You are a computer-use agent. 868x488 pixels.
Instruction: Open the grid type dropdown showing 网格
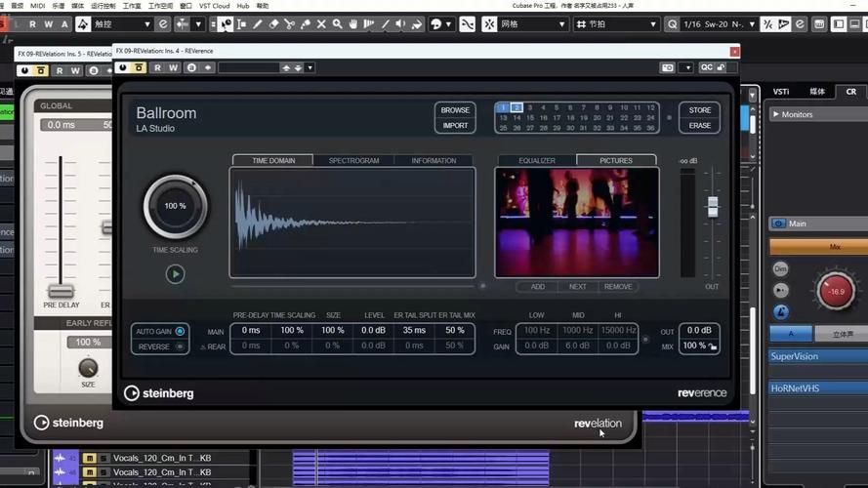coord(531,23)
